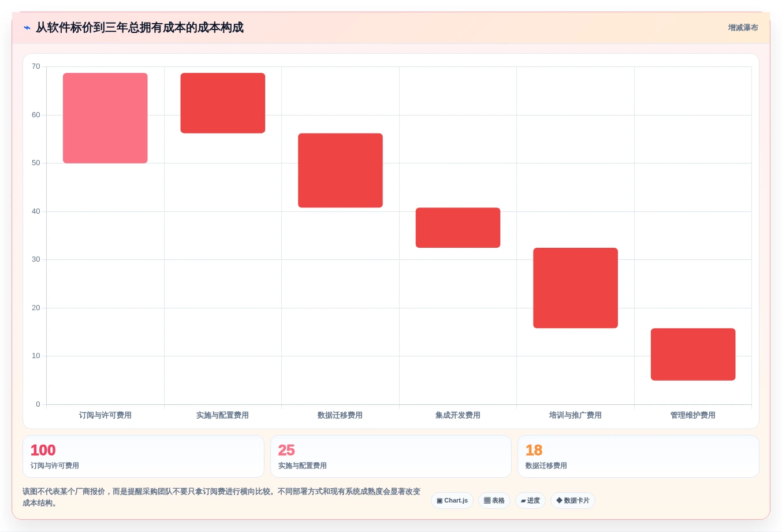The height and width of the screenshot is (532, 782).
Task: Click x-axis label 培训与推广费用
Action: coord(575,415)
